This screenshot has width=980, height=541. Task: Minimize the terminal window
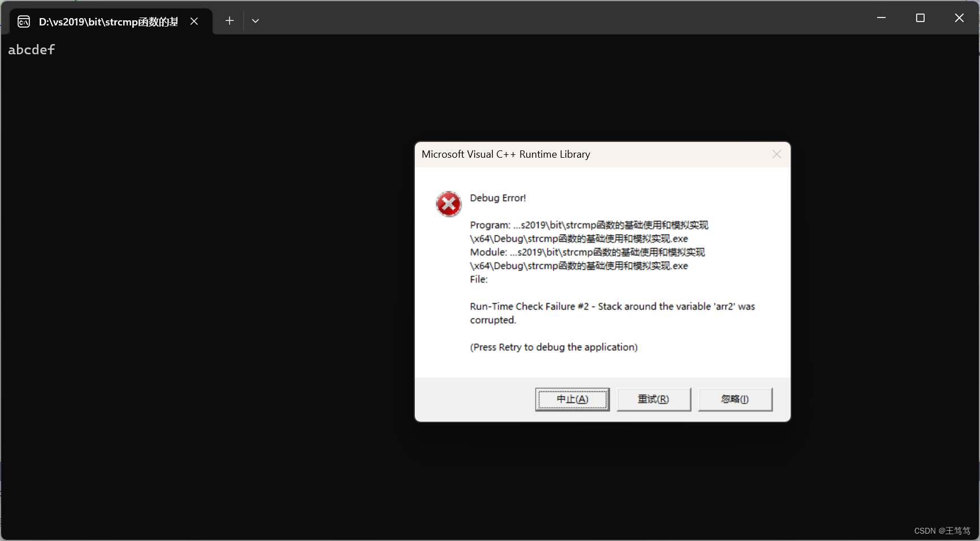point(881,18)
